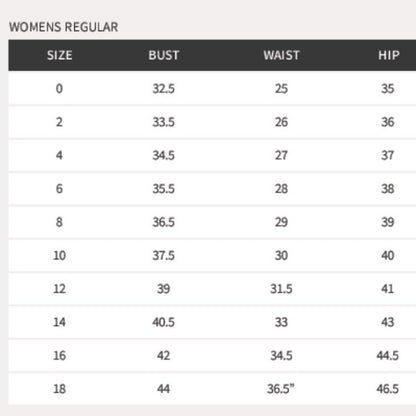Click waist value 29 in size 8 row
The image size is (416, 416).
coord(281,222)
